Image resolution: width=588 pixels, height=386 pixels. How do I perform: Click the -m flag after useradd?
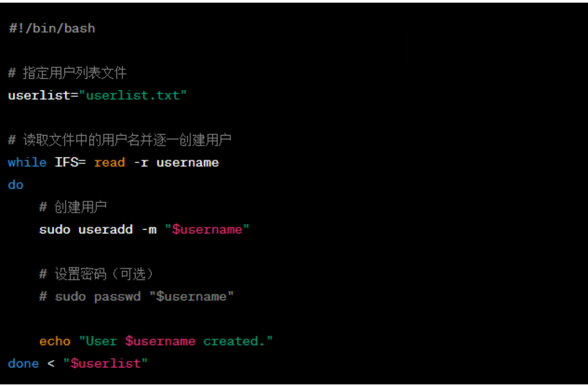click(149, 230)
